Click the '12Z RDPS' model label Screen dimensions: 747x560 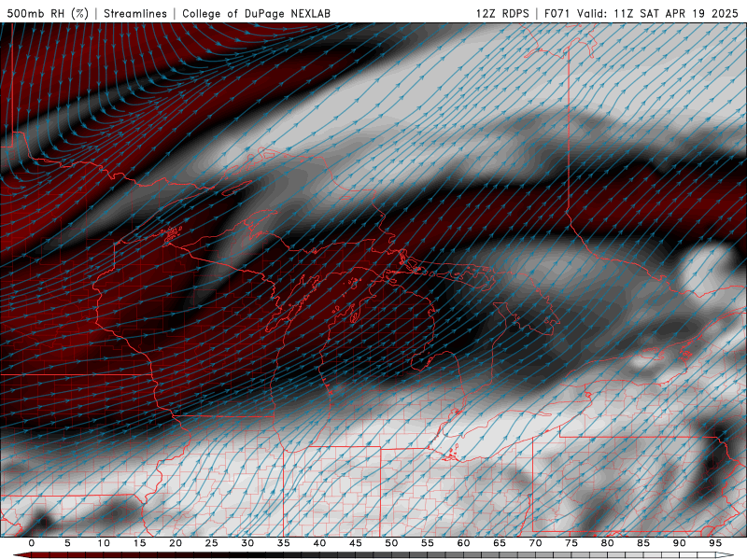502,13
